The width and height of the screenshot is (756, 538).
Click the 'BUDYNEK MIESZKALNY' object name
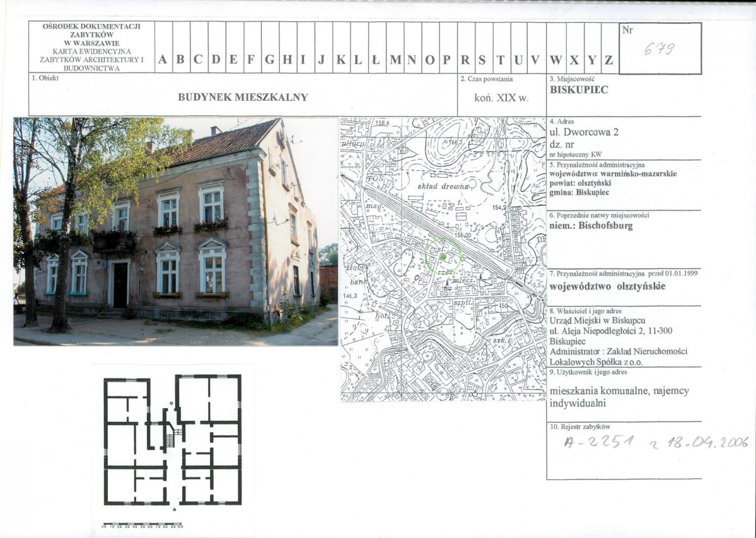point(243,97)
